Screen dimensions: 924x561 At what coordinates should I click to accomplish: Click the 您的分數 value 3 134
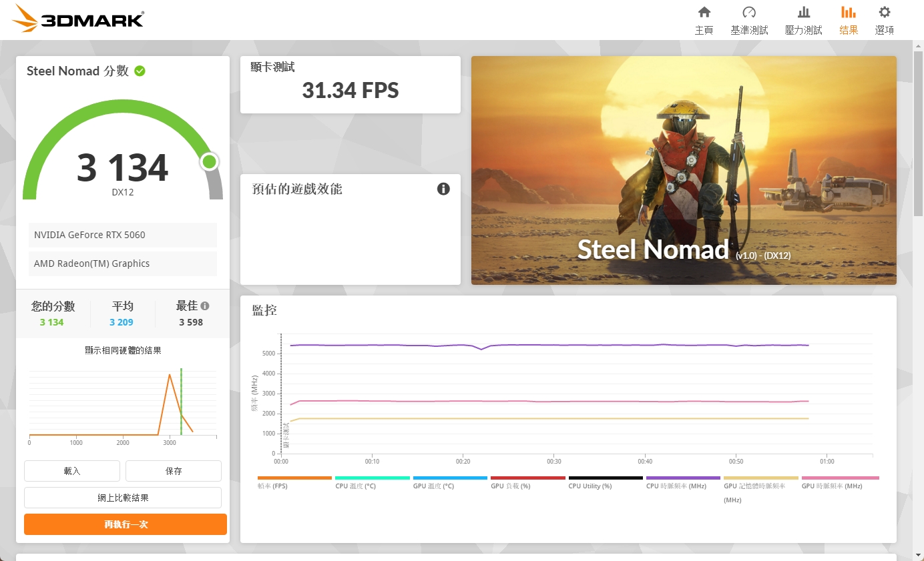(x=51, y=322)
